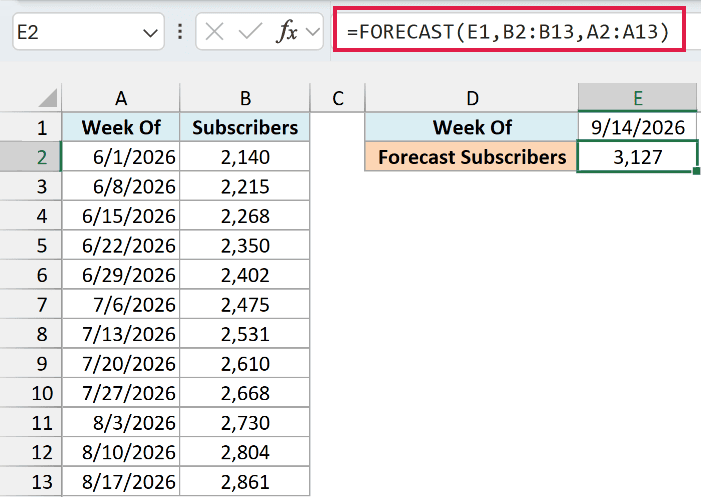Select row 7 header
Screen dimensions: 701x497
[30, 304]
